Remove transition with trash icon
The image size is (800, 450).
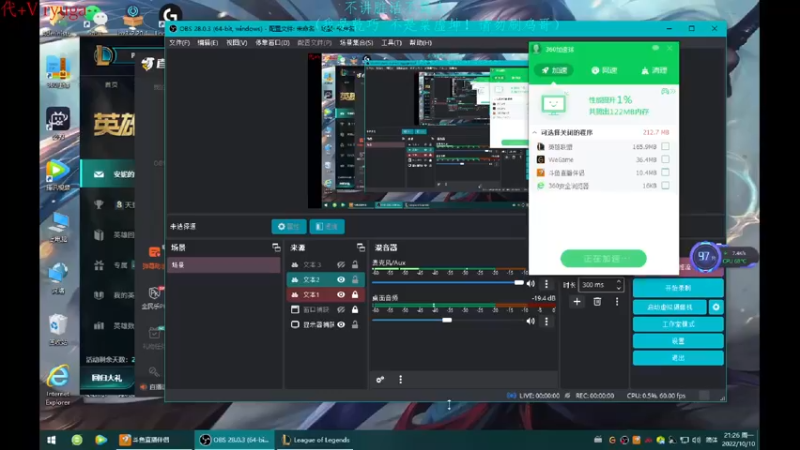[x=597, y=302]
